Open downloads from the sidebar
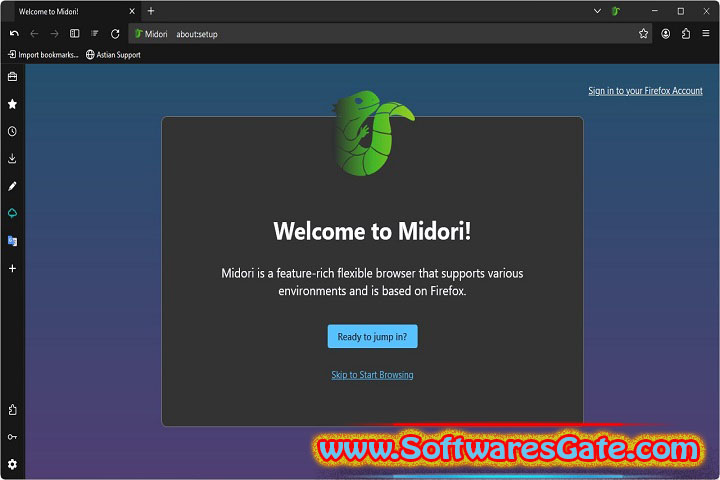The image size is (720, 480). coord(12,158)
